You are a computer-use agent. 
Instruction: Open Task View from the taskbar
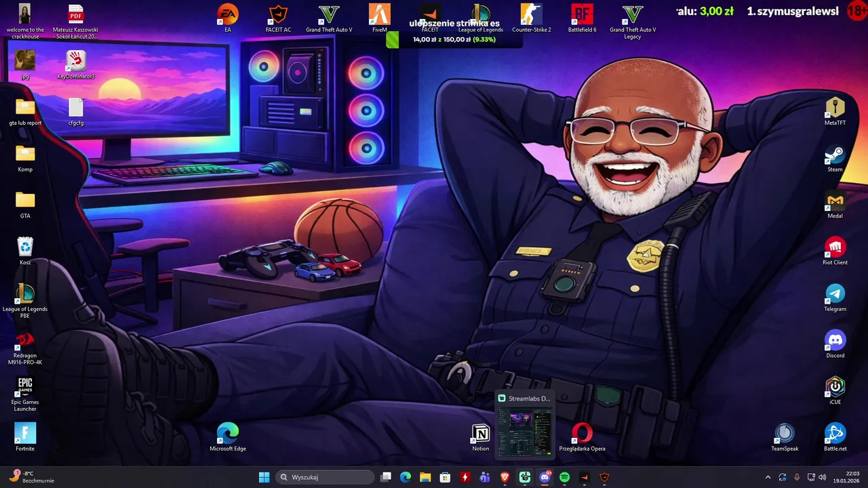386,477
